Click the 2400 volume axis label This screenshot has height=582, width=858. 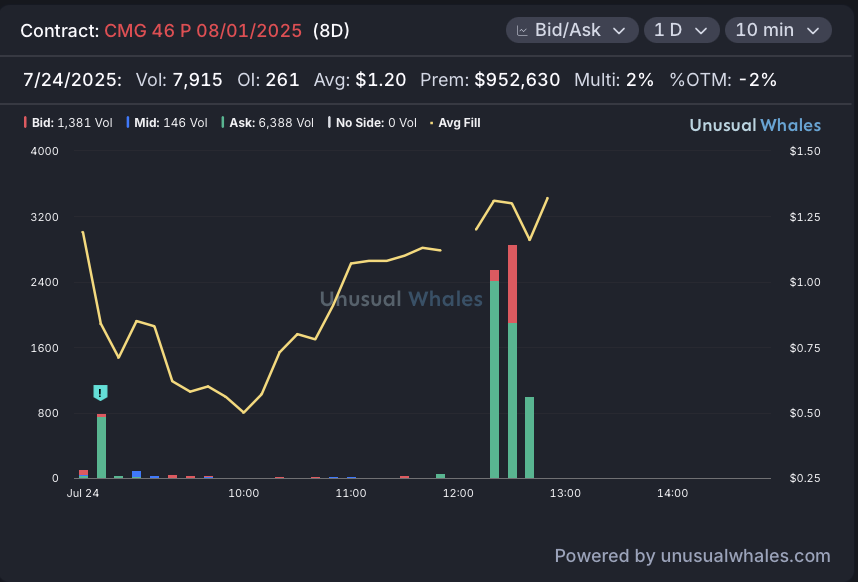point(44,282)
